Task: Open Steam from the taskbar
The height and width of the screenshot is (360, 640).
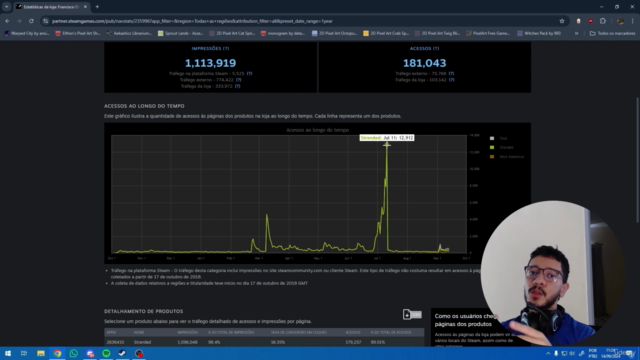Action: click(x=122, y=353)
